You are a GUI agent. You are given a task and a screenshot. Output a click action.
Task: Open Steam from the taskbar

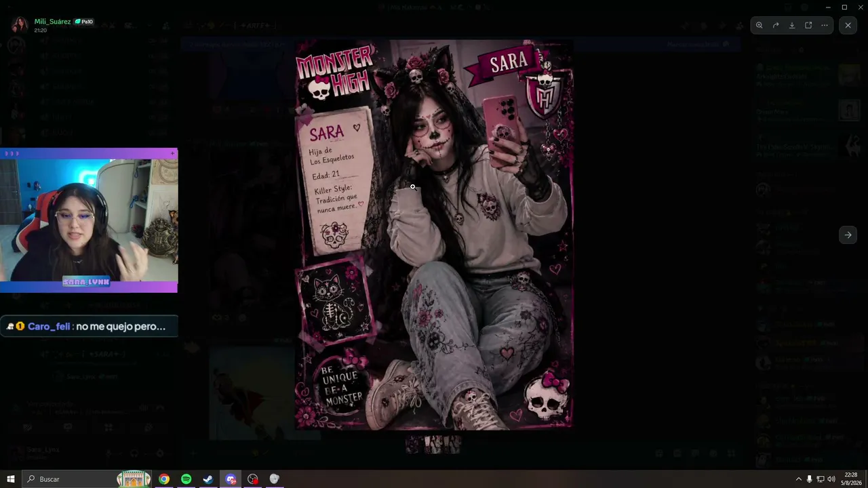[x=208, y=479]
